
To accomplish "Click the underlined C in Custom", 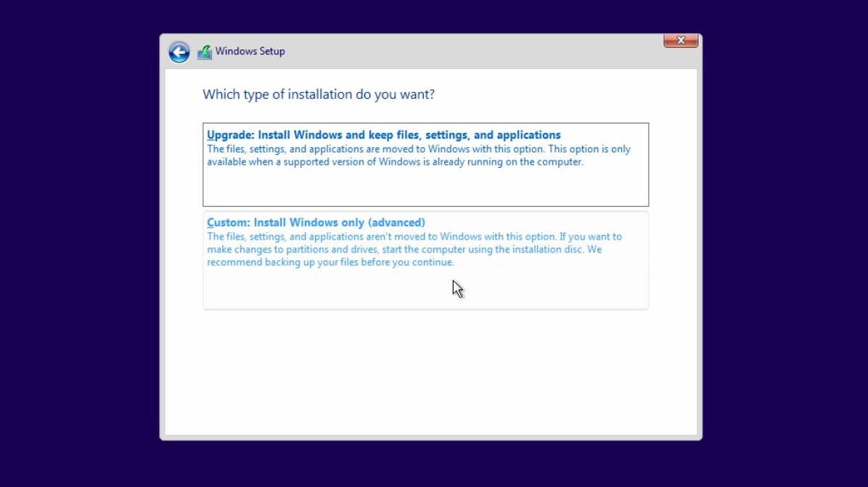I will [211, 223].
